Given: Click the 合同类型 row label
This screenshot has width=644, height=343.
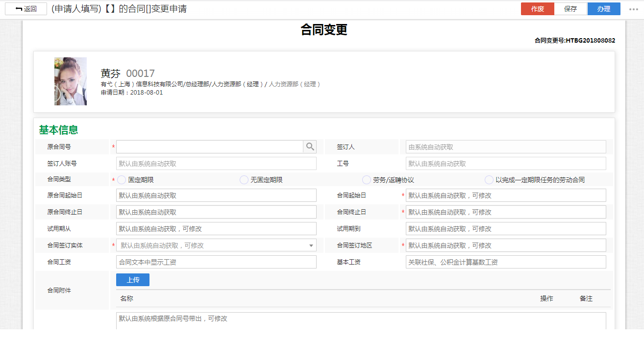Looking at the screenshot, I should [59, 179].
